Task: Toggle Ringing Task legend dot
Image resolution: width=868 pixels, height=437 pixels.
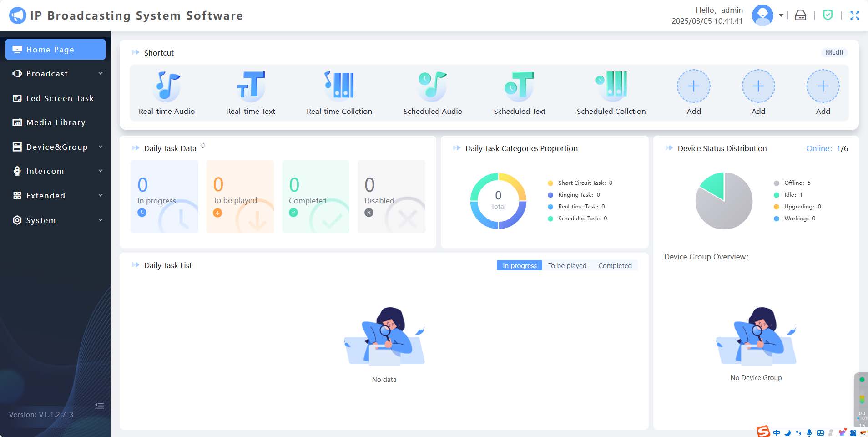Action: [550, 195]
